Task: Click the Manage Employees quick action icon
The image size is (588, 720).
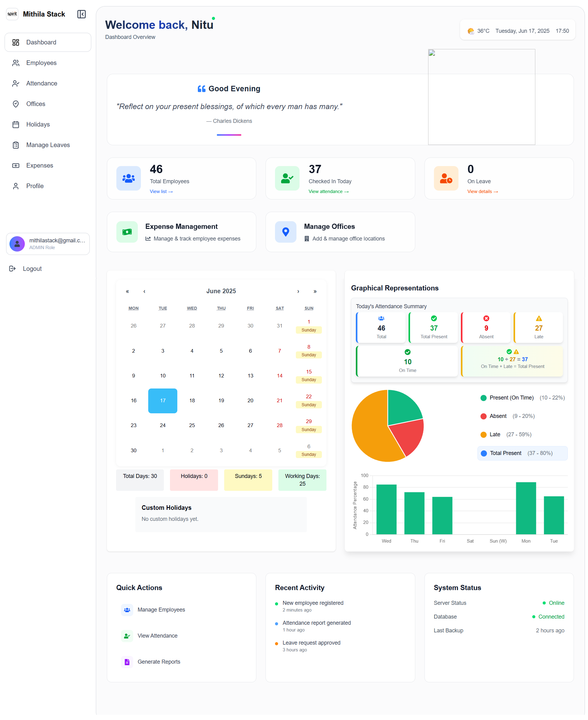Action: pyautogui.click(x=127, y=609)
